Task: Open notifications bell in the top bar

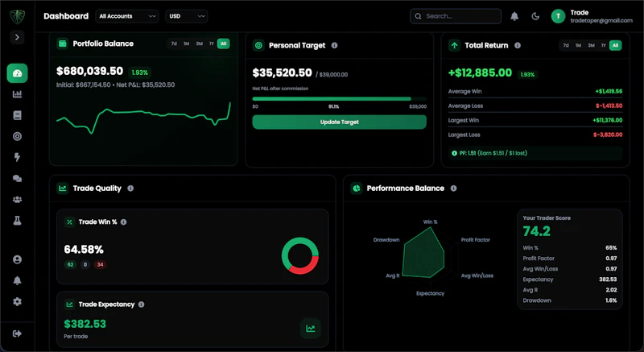Action: point(514,16)
